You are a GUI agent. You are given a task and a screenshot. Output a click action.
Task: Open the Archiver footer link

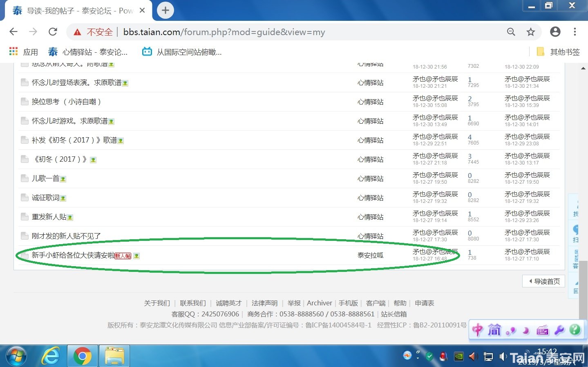pos(319,303)
